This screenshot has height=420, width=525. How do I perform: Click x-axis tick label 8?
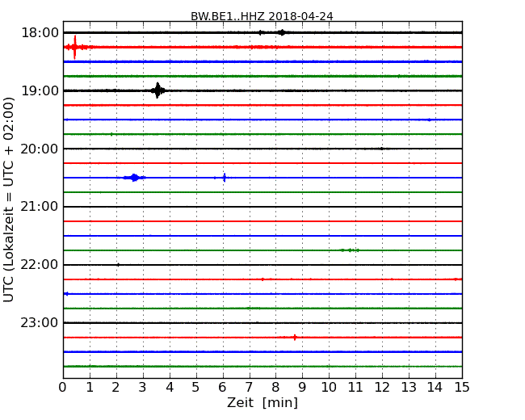click(276, 387)
